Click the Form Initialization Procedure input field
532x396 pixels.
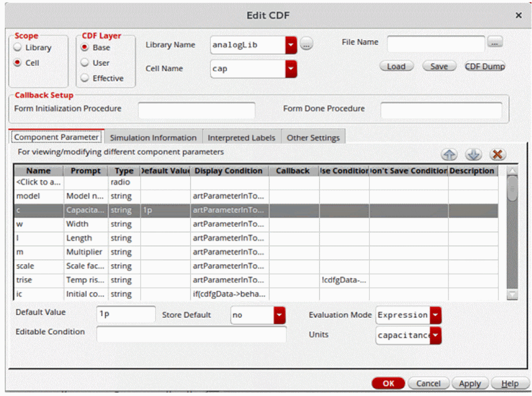coord(196,109)
